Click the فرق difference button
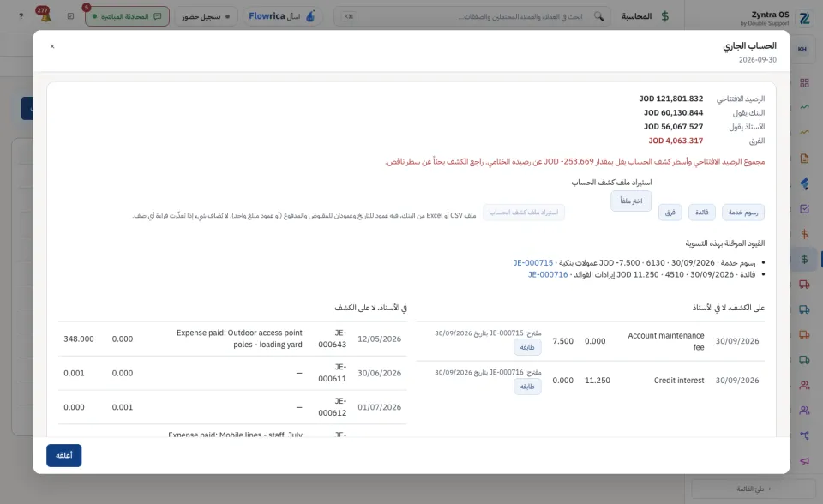Image resolution: width=823 pixels, height=504 pixels. pos(670,212)
